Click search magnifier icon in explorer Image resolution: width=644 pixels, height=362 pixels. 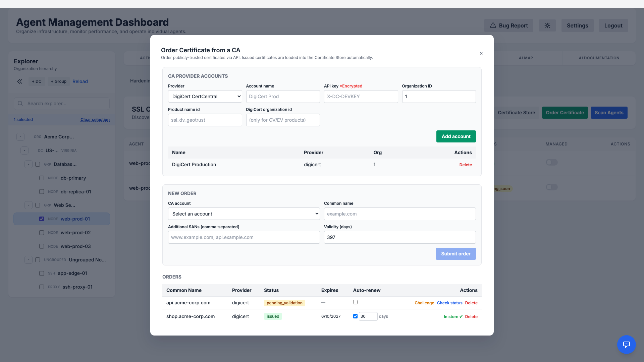pos(20,104)
